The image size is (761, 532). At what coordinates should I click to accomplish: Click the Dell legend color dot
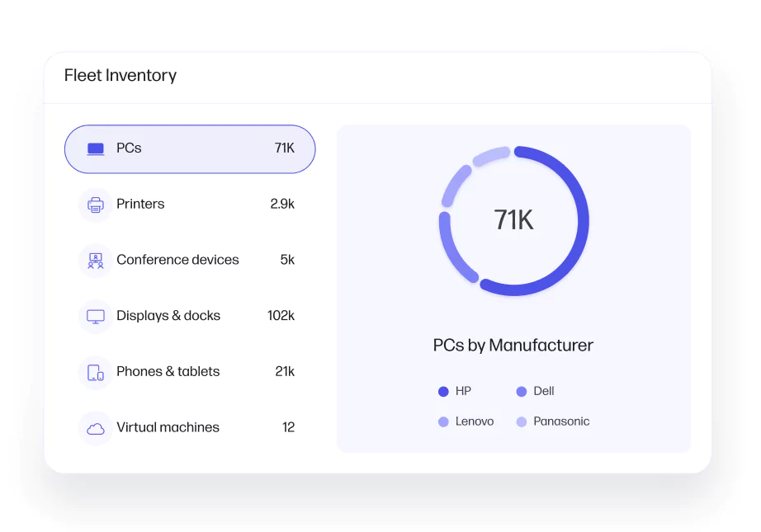coord(522,392)
